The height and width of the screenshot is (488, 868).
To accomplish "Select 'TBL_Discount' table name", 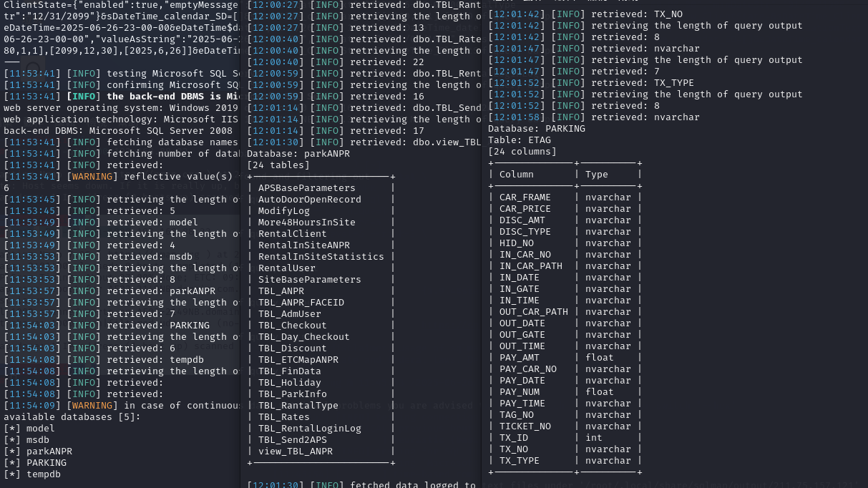I will tap(293, 348).
